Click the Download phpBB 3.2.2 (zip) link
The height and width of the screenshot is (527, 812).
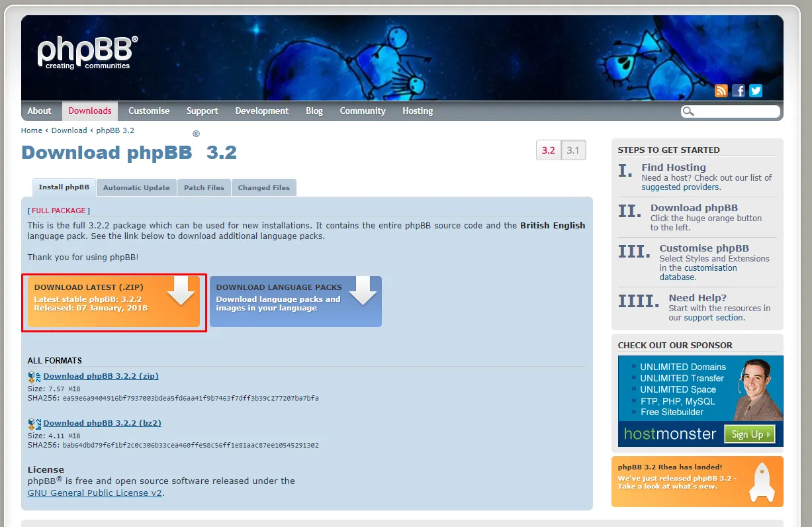coord(101,376)
